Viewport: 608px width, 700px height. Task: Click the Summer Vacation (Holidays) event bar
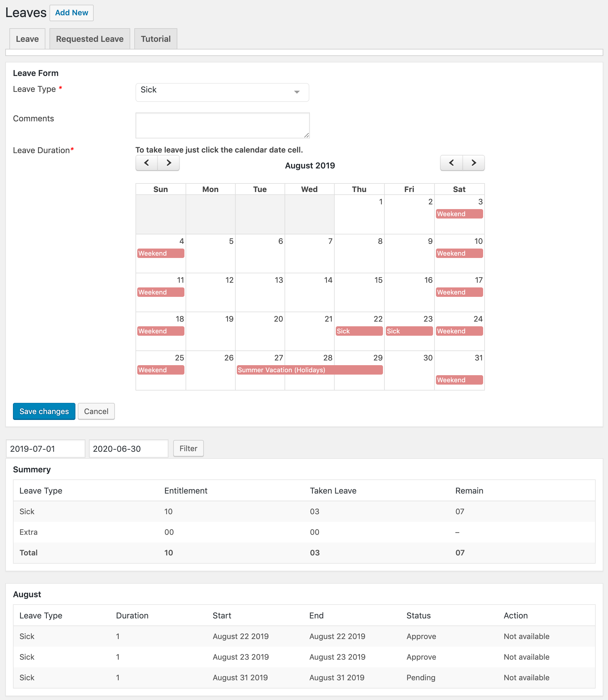(309, 370)
